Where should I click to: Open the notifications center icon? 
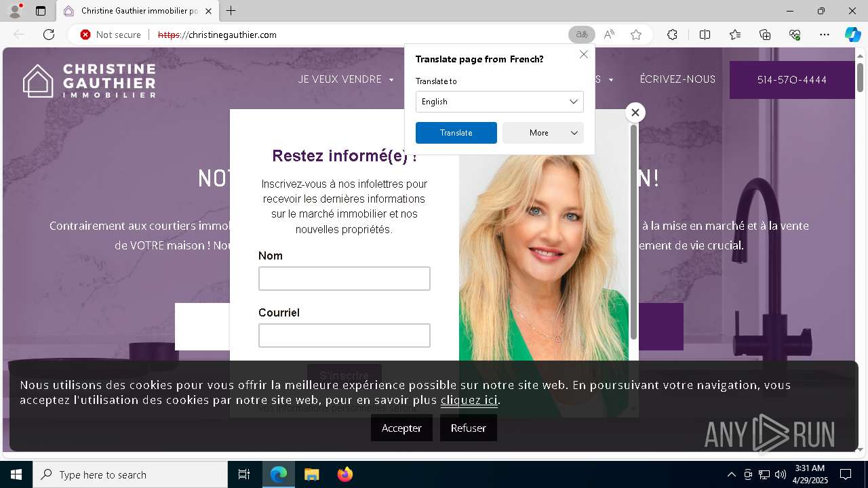click(x=846, y=474)
